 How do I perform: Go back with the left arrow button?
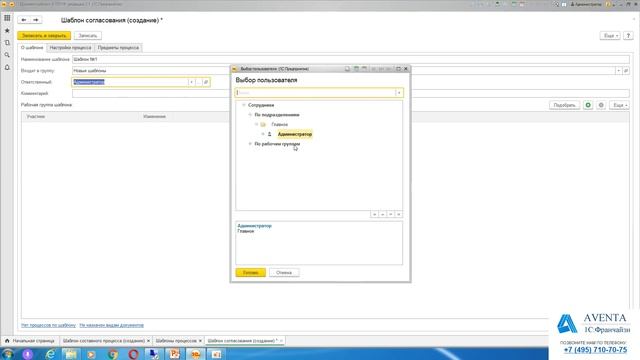pos(24,20)
